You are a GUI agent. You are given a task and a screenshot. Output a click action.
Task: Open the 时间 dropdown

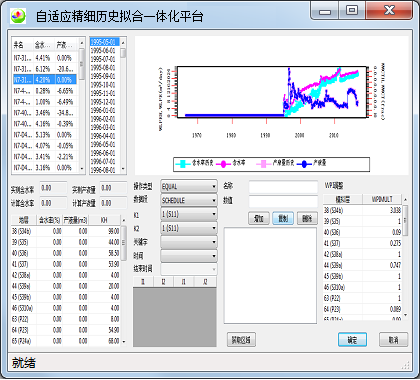[x=189, y=256]
